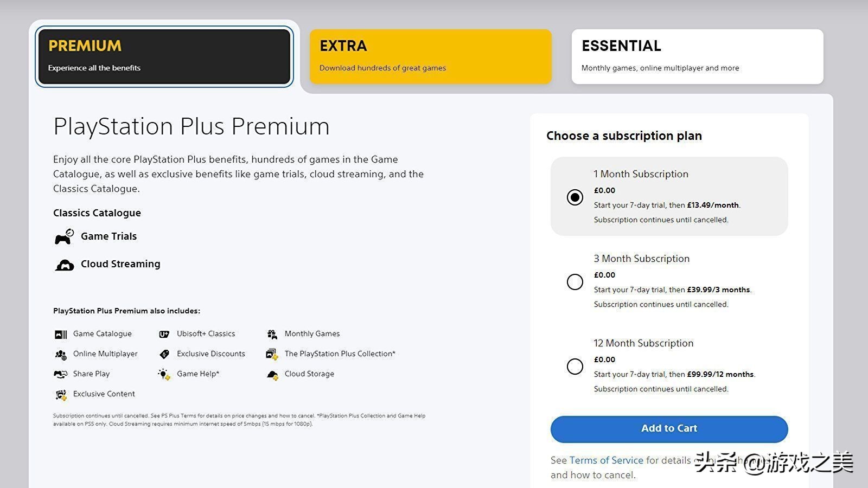This screenshot has width=868, height=488.
Task: Click the Game Trials controller icon
Action: 64,237
